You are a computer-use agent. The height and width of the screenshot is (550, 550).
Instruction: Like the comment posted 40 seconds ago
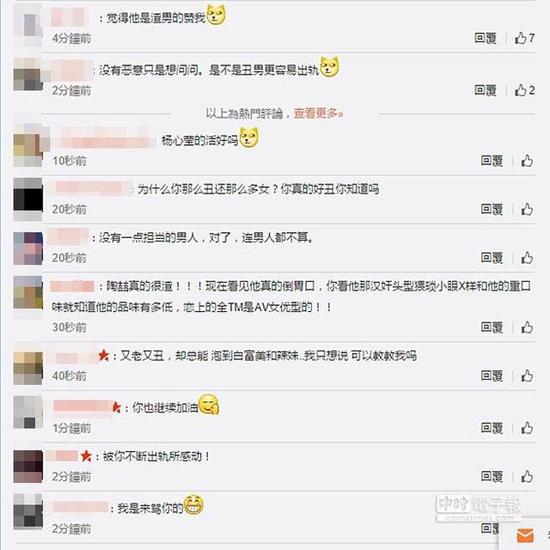[527, 376]
